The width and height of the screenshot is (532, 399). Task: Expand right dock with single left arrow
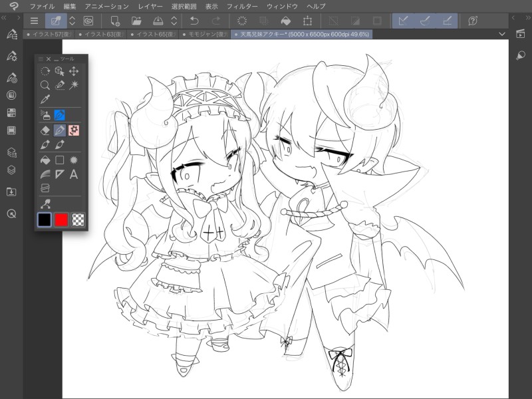click(513, 18)
